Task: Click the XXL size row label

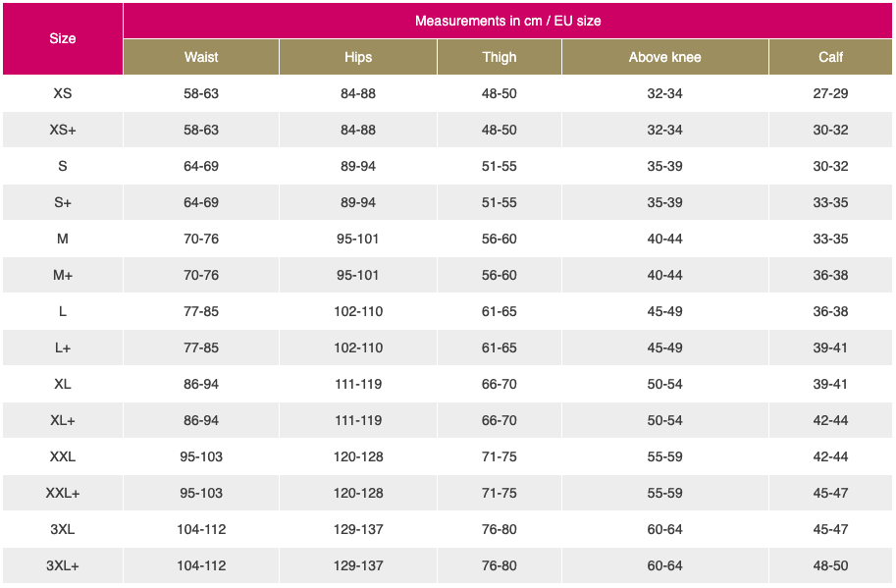Action: pos(62,456)
